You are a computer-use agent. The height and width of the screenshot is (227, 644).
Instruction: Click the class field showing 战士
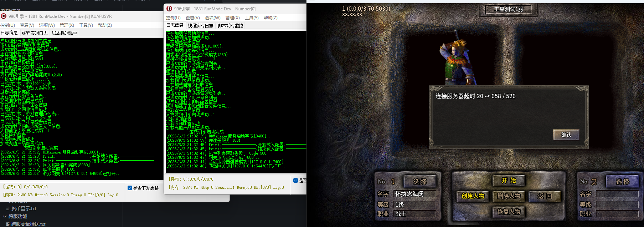coord(415,214)
